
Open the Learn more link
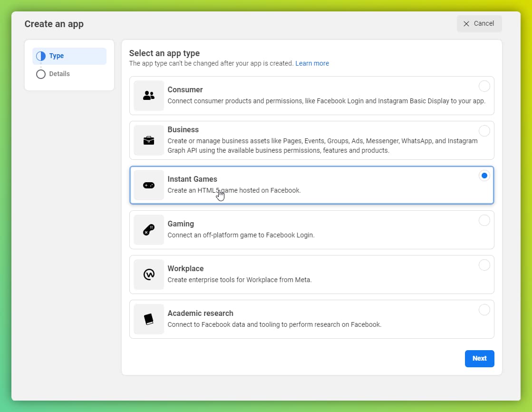click(312, 63)
